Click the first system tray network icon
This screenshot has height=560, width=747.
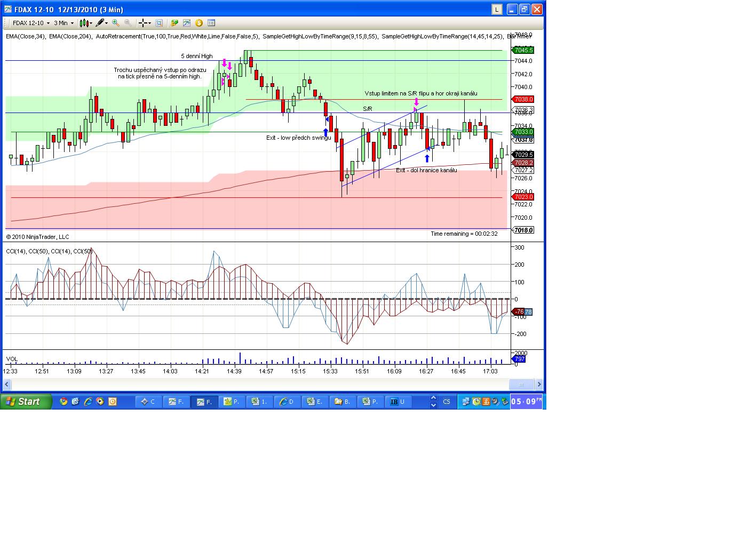466,402
